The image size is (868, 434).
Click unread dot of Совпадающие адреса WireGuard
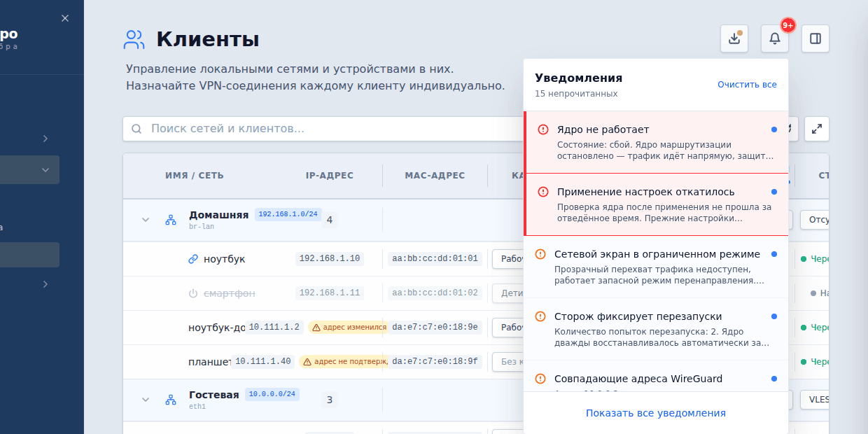tap(773, 379)
